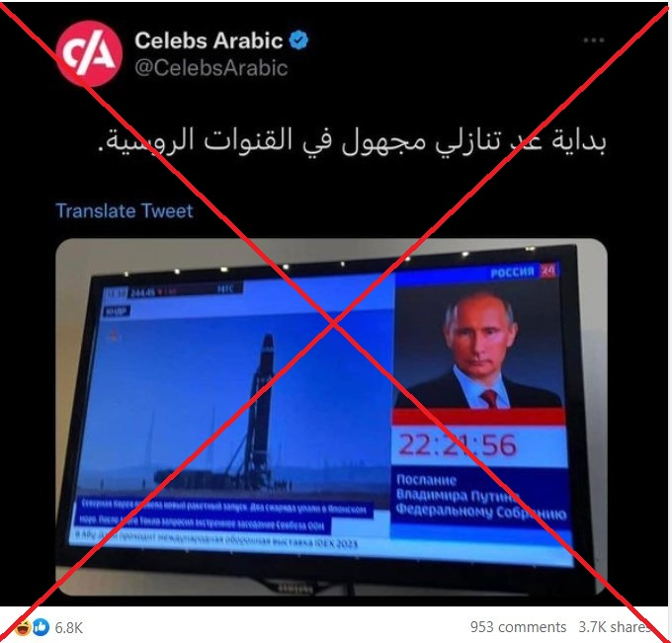Open the @CelebsArabic handle link
672x643 pixels.
coord(210,68)
